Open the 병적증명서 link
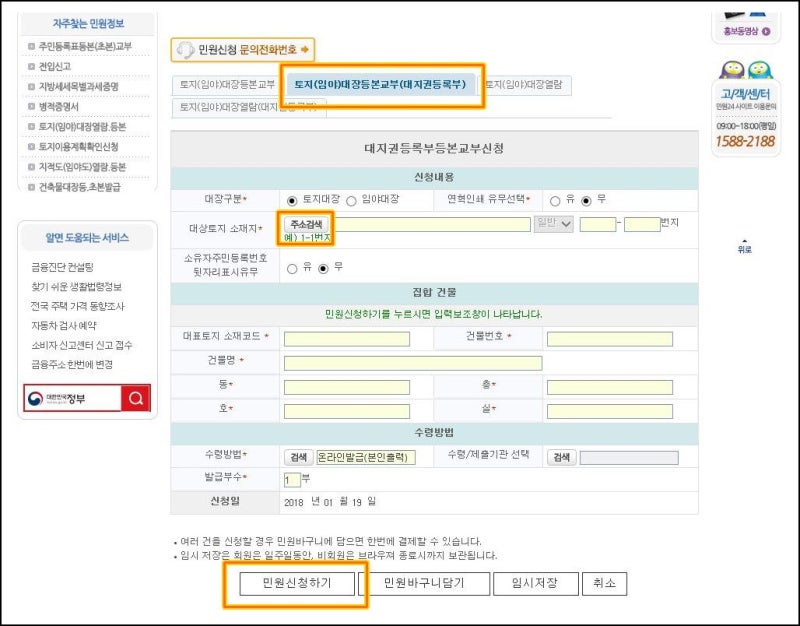This screenshot has height=626, width=800. tap(59, 107)
